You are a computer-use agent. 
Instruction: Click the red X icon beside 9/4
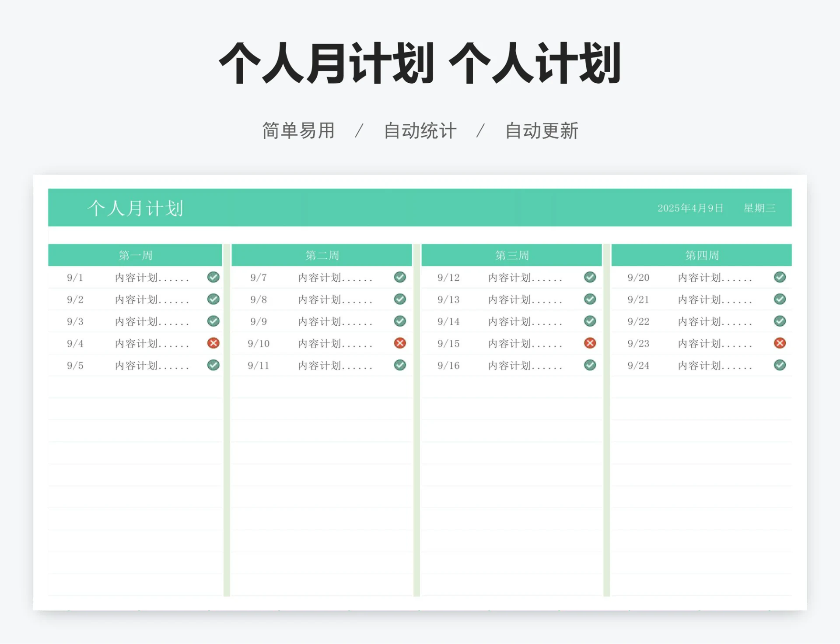[213, 344]
